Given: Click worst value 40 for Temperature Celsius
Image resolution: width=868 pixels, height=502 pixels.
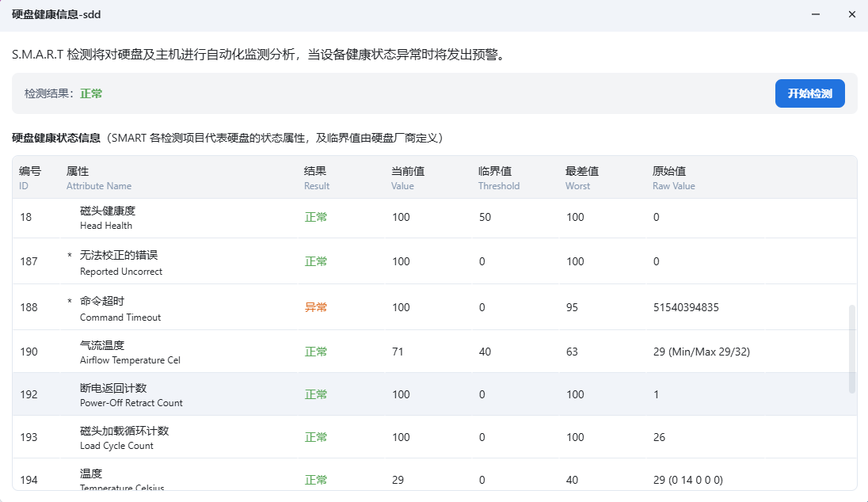Looking at the screenshot, I should (572, 480).
